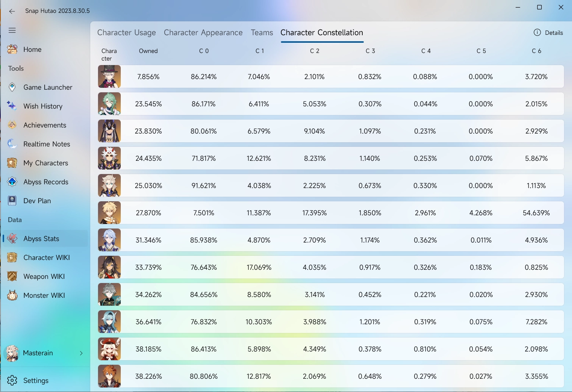Open the Character WIKI icon
The height and width of the screenshot is (392, 572).
[x=12, y=257]
